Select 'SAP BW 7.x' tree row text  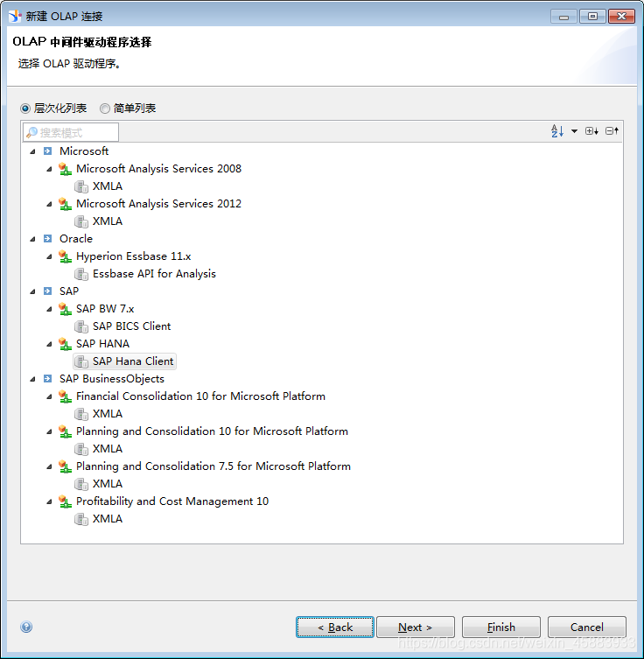(x=105, y=309)
